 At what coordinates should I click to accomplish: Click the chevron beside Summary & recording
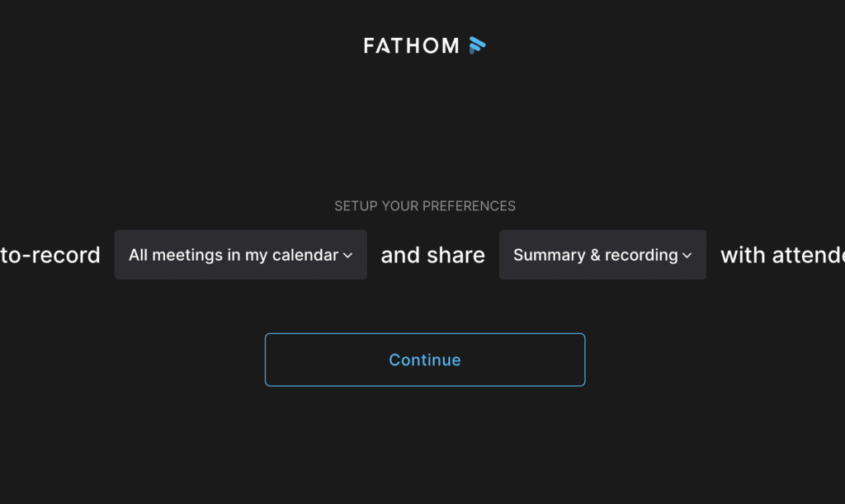[687, 255]
